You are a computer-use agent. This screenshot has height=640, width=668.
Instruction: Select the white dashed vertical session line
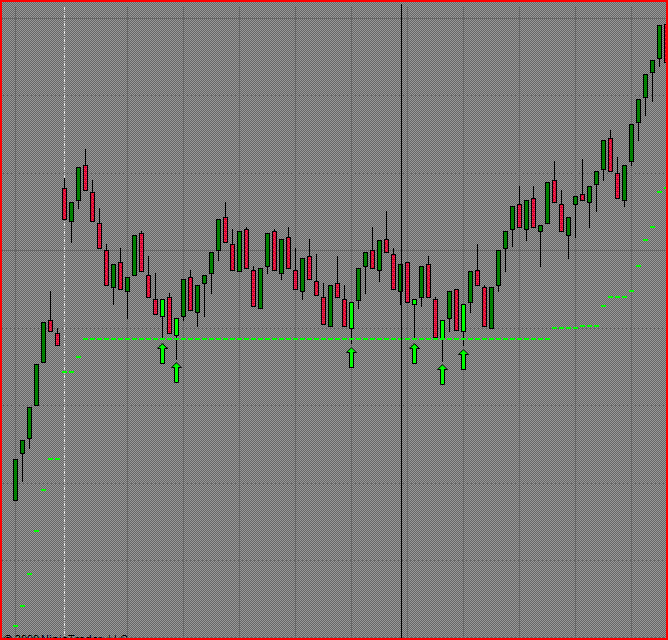tap(65, 320)
